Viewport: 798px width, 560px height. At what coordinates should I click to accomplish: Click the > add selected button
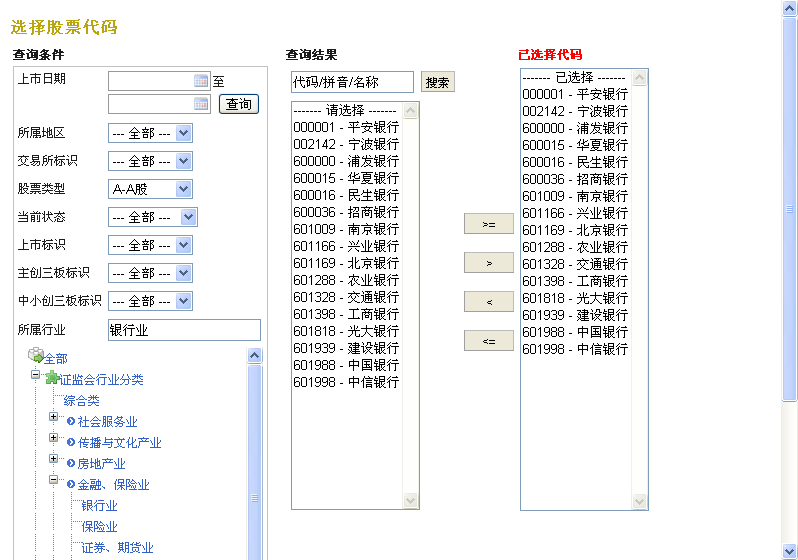(x=489, y=263)
